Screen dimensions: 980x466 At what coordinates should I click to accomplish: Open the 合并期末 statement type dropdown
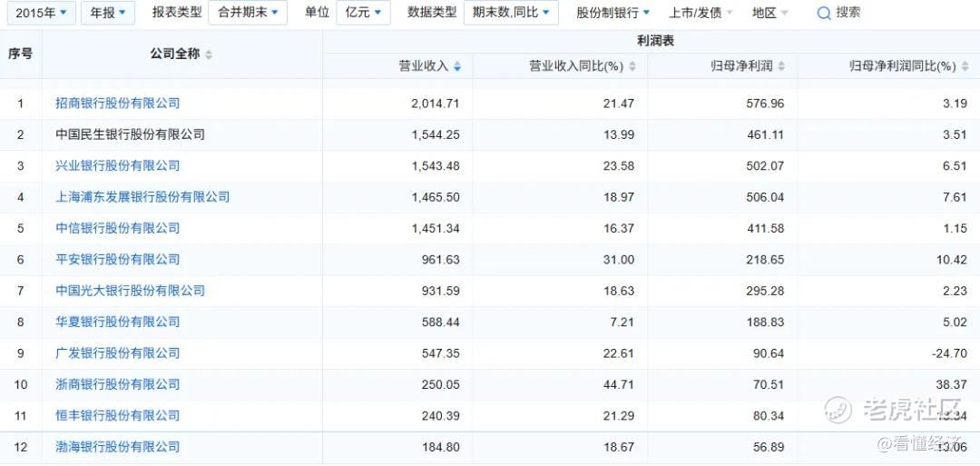(x=248, y=13)
